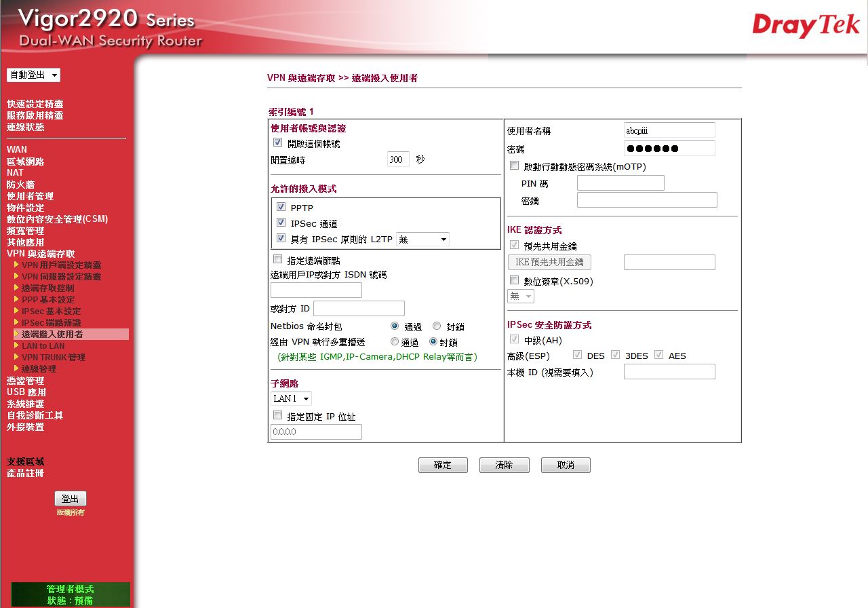Screen dimensions: 868x608
Task: Open VPN用戶端設定精靈 submenu item
Action: 61,265
